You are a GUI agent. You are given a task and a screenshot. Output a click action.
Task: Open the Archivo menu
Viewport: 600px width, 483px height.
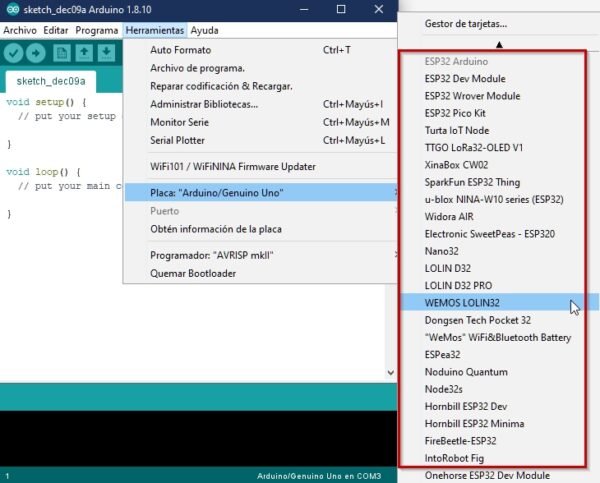20,30
